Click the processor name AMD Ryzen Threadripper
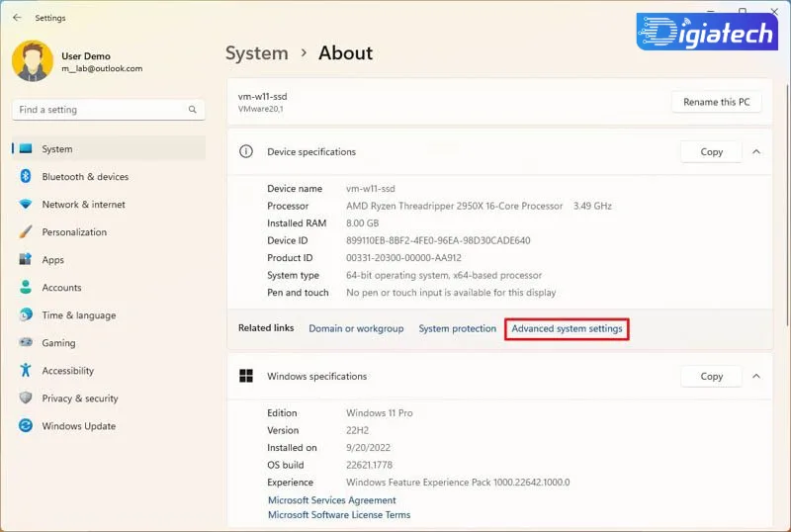This screenshot has height=532, width=791. pos(454,206)
